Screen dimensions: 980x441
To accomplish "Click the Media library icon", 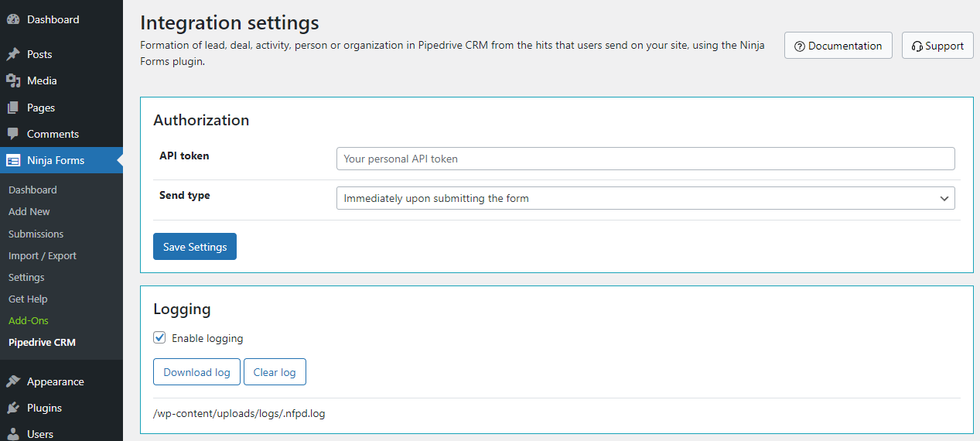I will (13, 80).
